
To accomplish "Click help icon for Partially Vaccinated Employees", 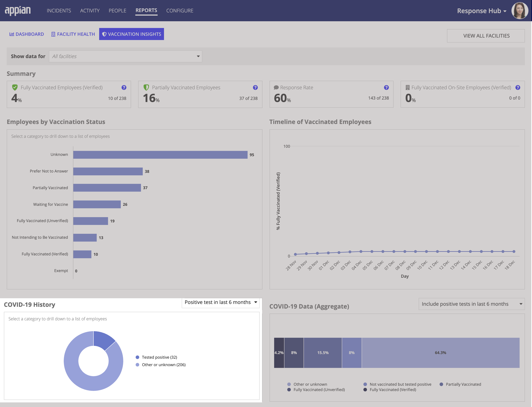I will 255,88.
